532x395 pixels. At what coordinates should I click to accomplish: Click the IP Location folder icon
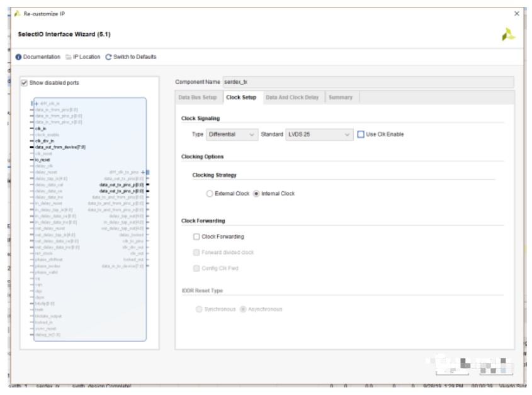[69, 57]
